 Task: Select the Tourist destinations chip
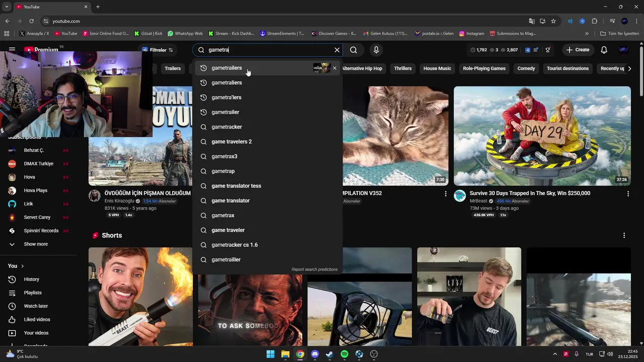click(x=568, y=68)
